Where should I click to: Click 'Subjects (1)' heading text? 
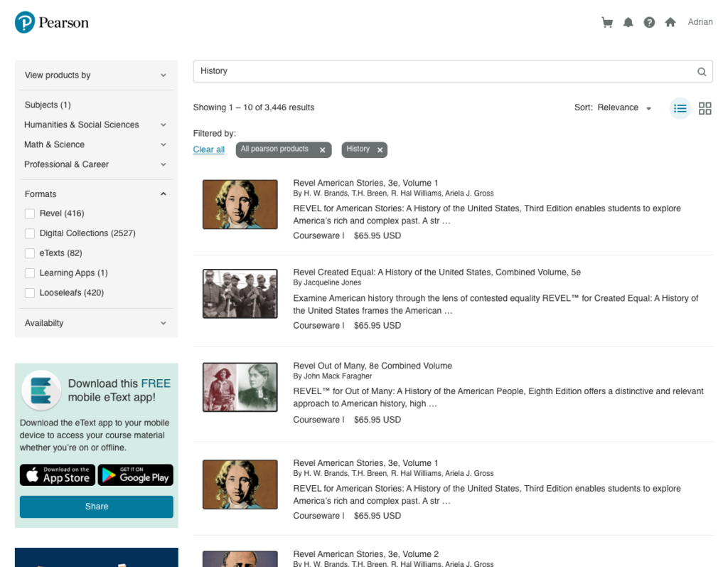click(48, 105)
